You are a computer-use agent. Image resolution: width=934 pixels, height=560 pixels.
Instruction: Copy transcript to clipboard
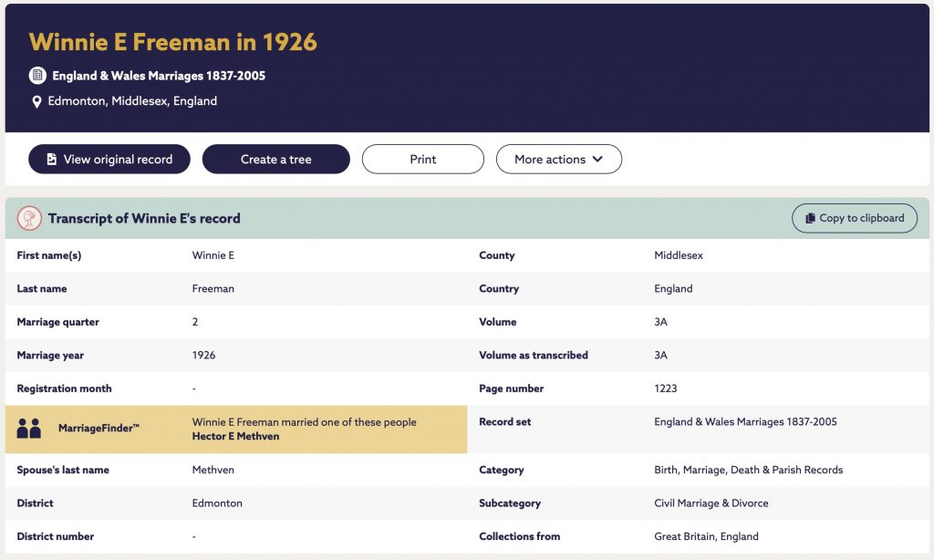pos(854,218)
